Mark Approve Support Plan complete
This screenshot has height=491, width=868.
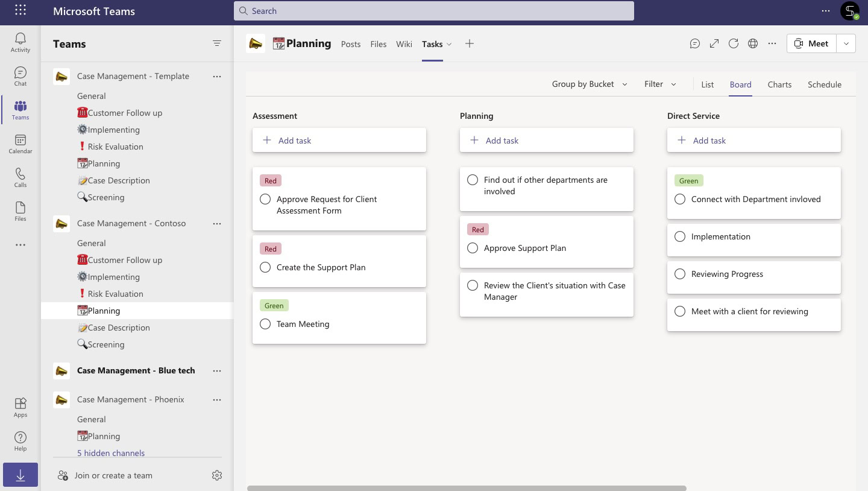click(473, 248)
